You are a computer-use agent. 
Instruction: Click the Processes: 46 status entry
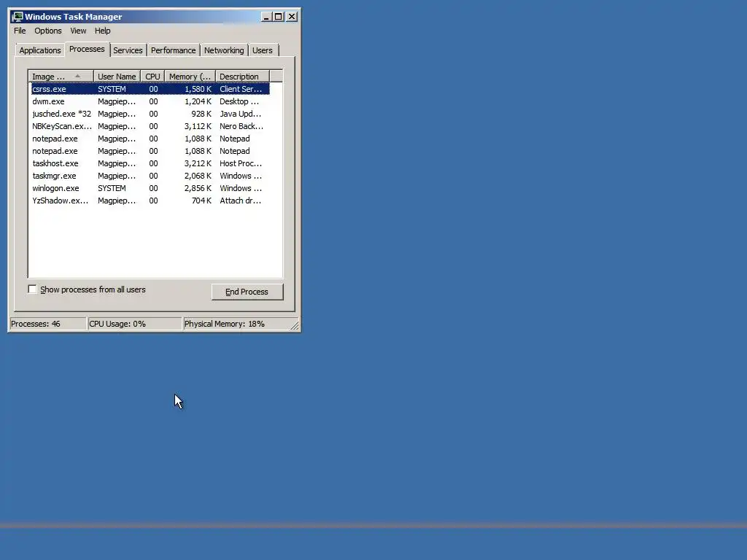[x=47, y=324]
